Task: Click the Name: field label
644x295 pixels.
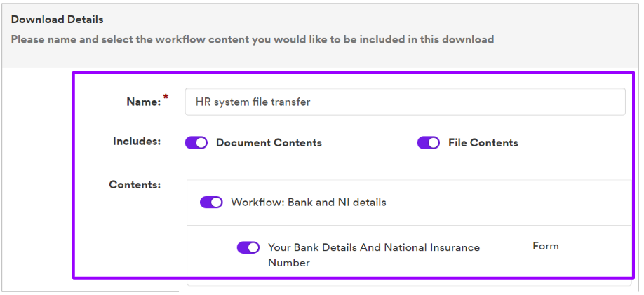Action: (144, 102)
